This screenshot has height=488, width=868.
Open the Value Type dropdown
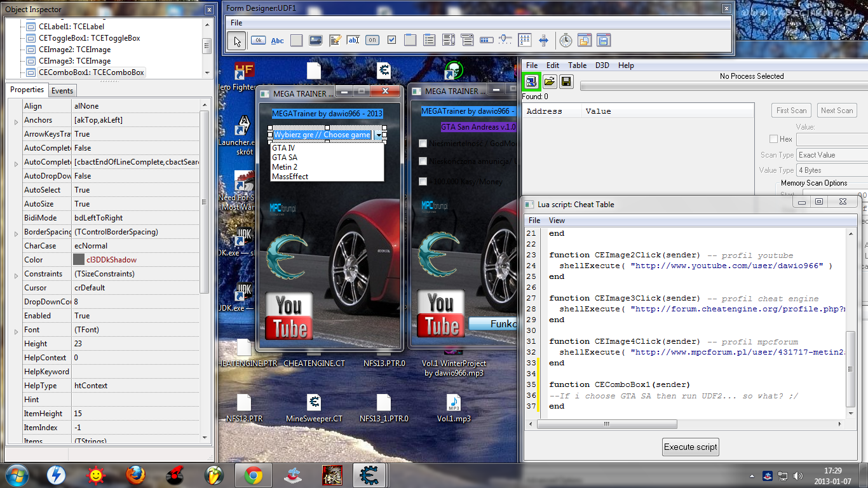[831, 170]
